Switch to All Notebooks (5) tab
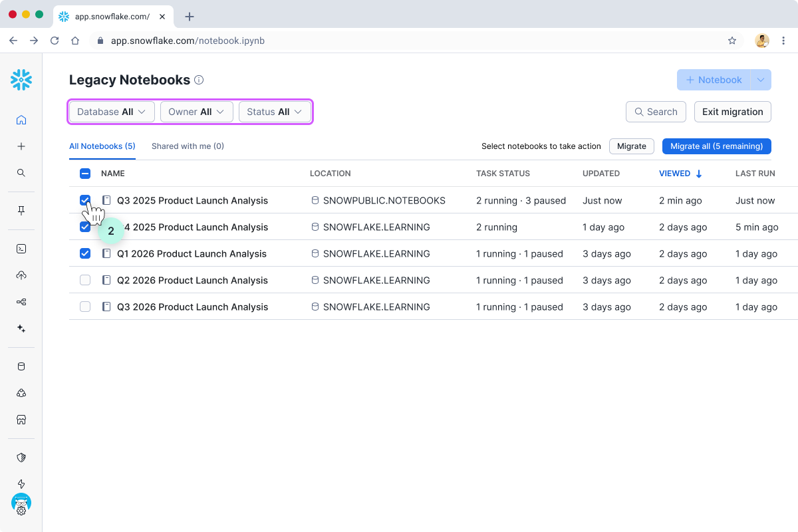This screenshot has height=532, width=798. click(x=102, y=146)
